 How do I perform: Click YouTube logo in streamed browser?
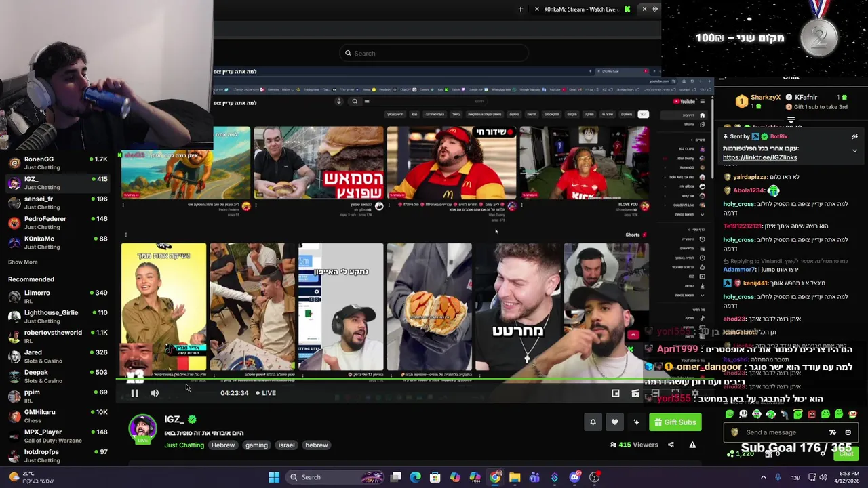pyautogui.click(x=684, y=102)
